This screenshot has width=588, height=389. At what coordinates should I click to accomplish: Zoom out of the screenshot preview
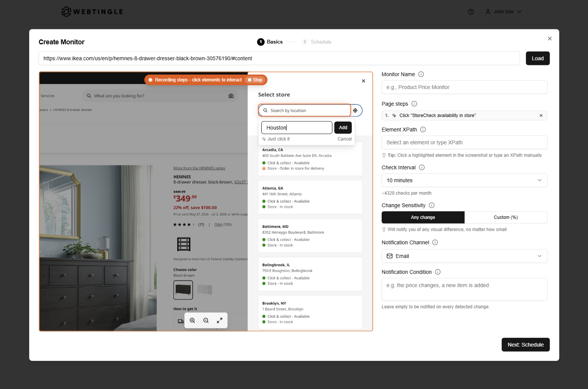(x=206, y=320)
